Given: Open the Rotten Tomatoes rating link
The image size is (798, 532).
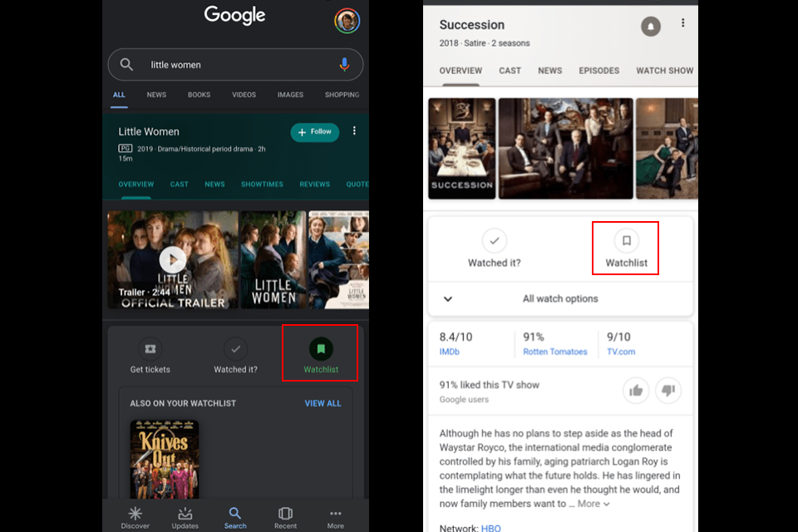Looking at the screenshot, I should 555,352.
